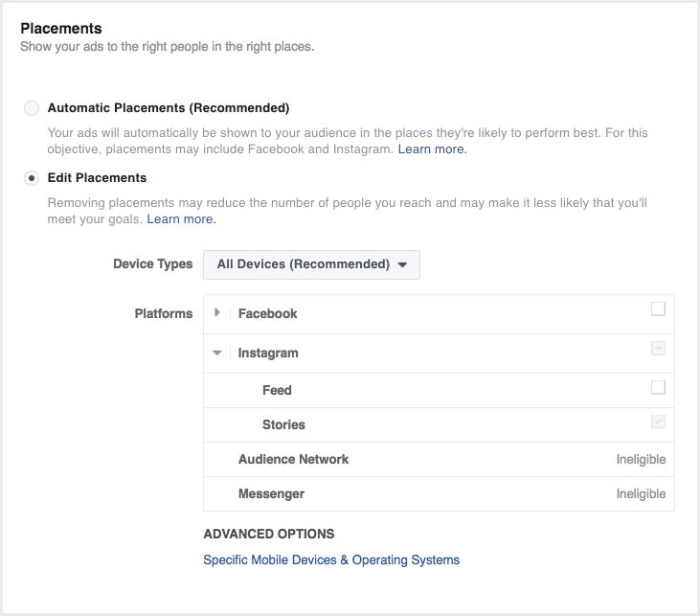700x616 pixels.
Task: Click Learn more under Automatic Placements
Action: coord(432,149)
